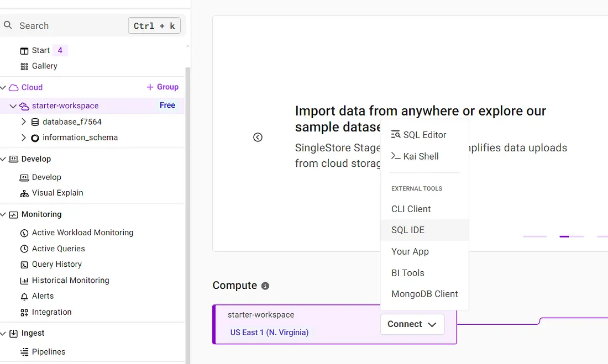608x364 pixels.
Task: Click the Active Queries clock icon
Action: (24, 249)
